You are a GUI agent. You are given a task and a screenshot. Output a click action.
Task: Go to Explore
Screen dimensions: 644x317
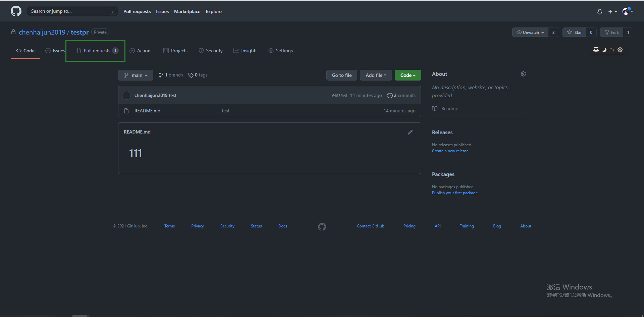coord(214,11)
